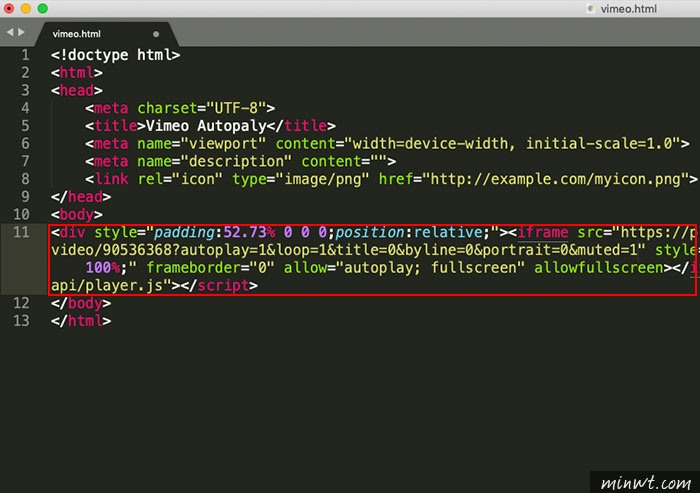Click the green zoom window button
700x493 pixels.
(x=43, y=8)
